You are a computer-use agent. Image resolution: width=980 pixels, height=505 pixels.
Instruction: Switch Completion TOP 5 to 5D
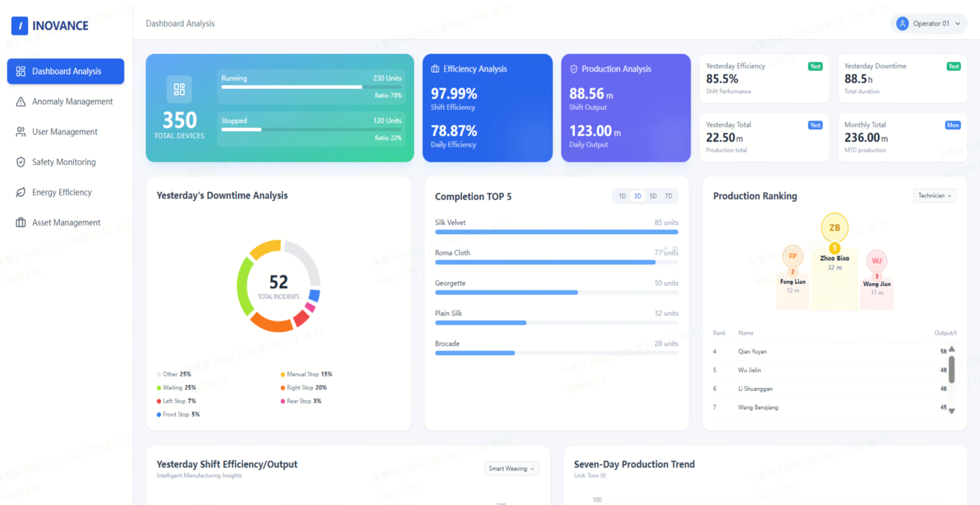(x=653, y=196)
